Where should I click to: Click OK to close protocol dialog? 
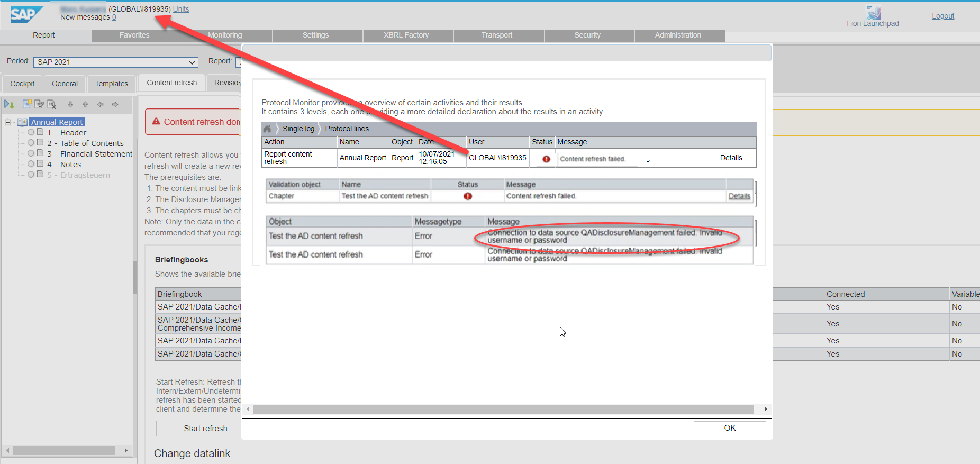coord(730,428)
